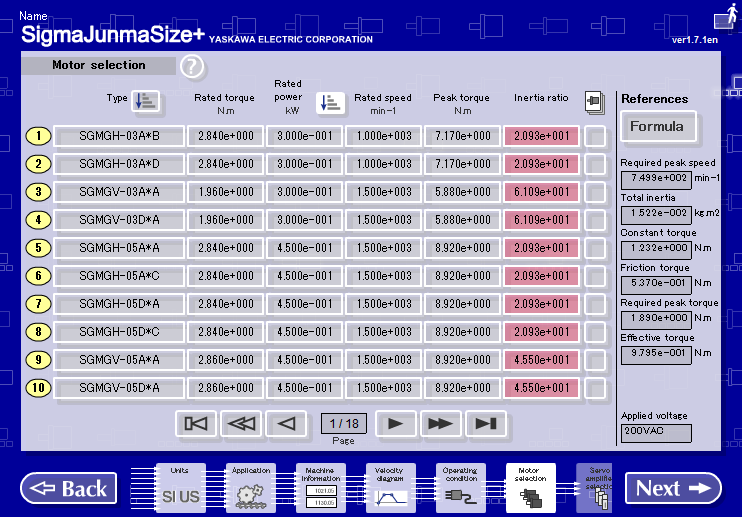The image size is (742, 517).
Task: Click the Effective torque value field
Action: (x=656, y=355)
